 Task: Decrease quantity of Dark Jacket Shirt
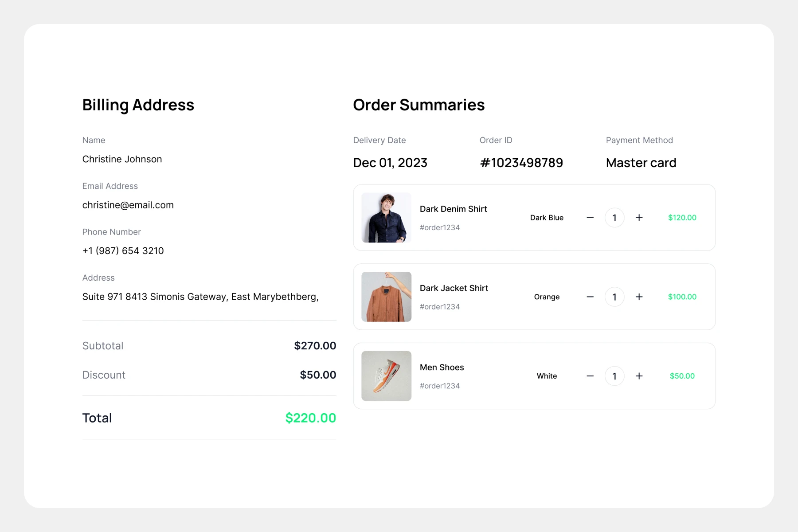click(590, 297)
